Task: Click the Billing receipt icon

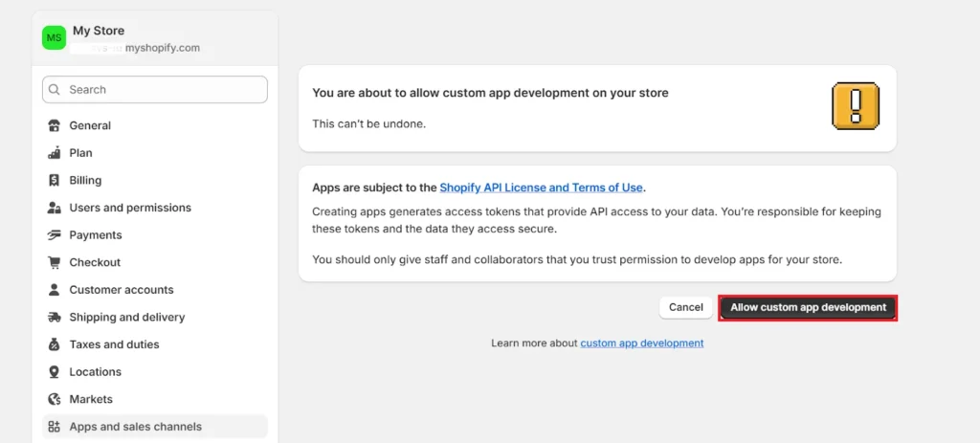Action: click(54, 180)
